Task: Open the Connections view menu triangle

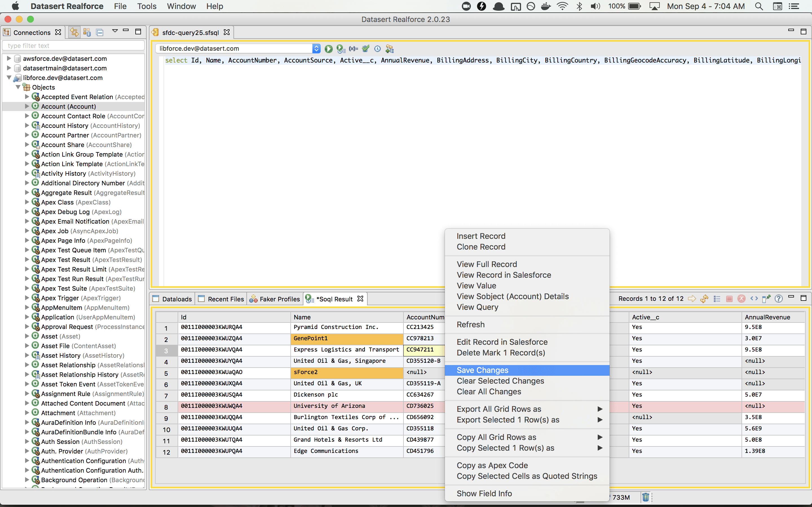Action: (x=115, y=31)
